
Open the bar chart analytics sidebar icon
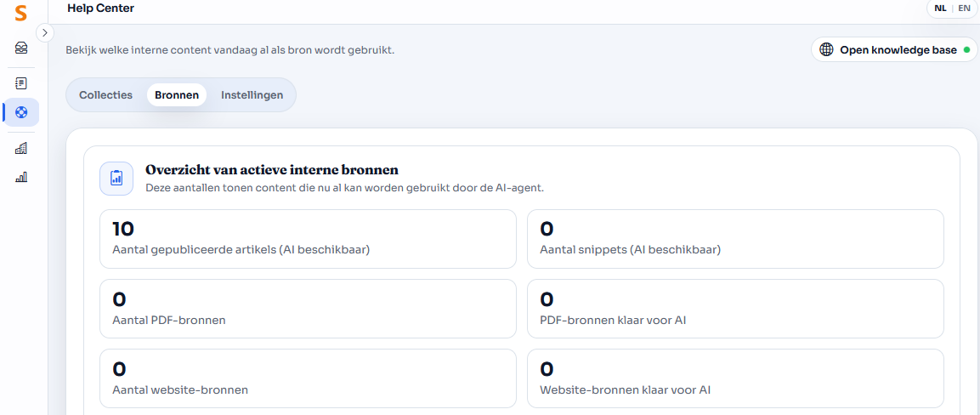[x=21, y=177]
